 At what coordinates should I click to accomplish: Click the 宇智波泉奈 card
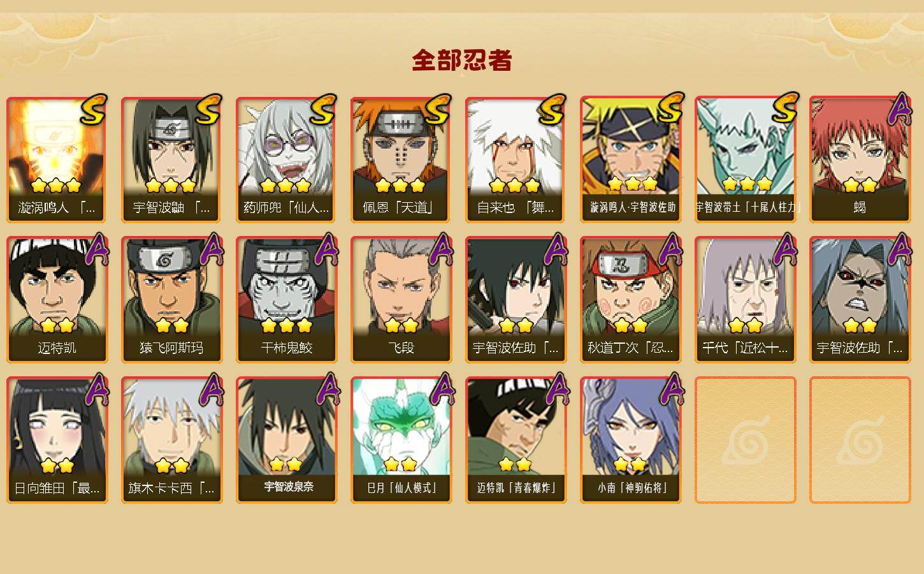286,440
